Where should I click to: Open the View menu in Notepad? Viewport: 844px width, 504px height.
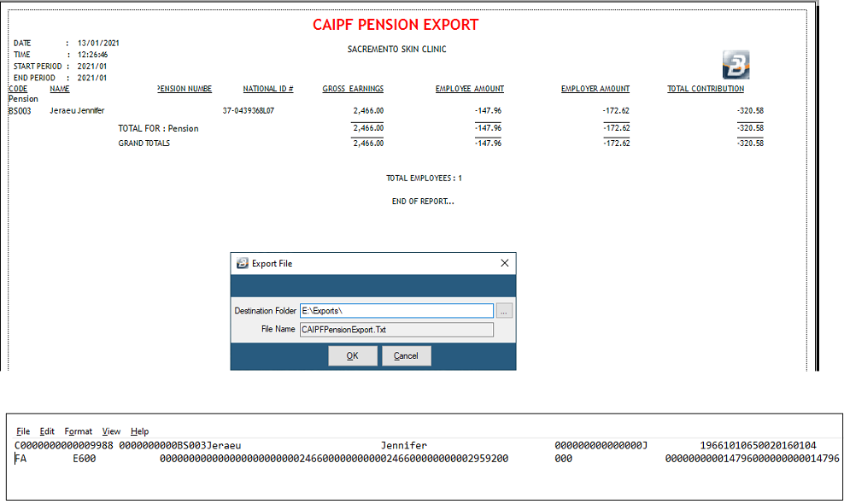tap(111, 431)
